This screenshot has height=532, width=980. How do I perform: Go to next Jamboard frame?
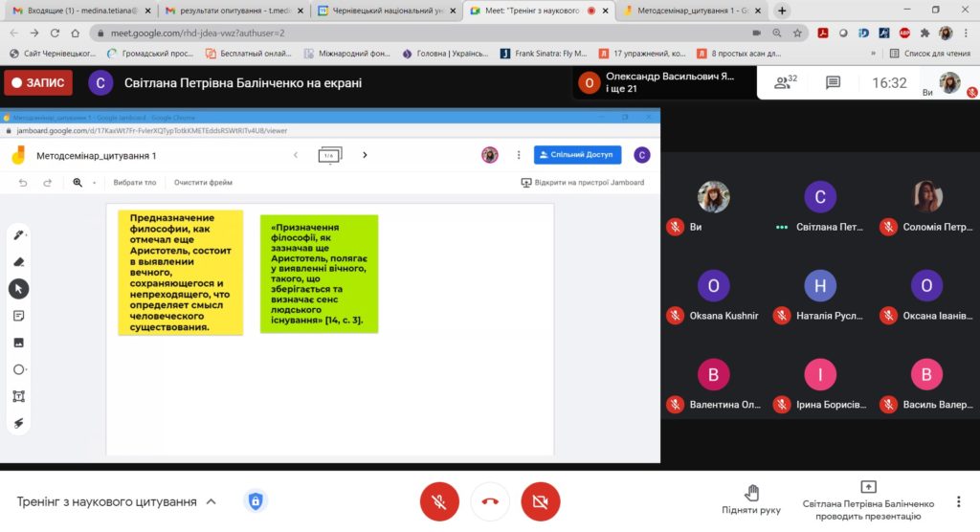click(x=365, y=155)
